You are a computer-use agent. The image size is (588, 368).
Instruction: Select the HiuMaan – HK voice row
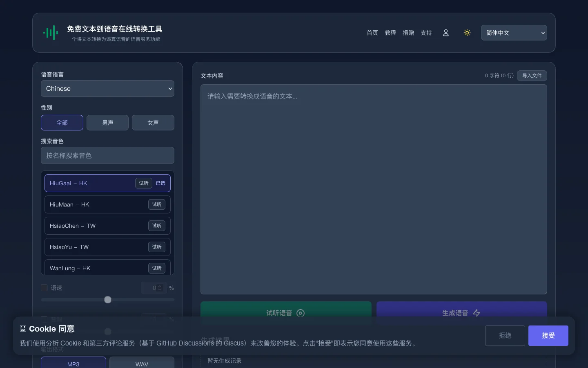107,204
